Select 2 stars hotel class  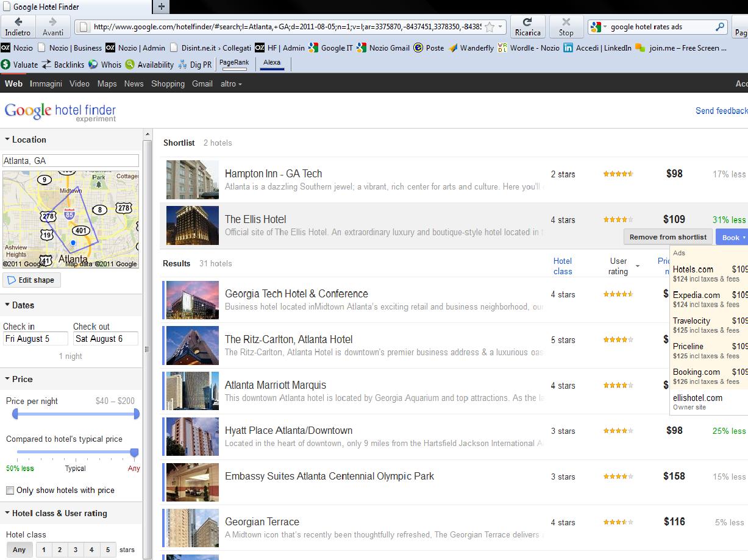point(60,550)
